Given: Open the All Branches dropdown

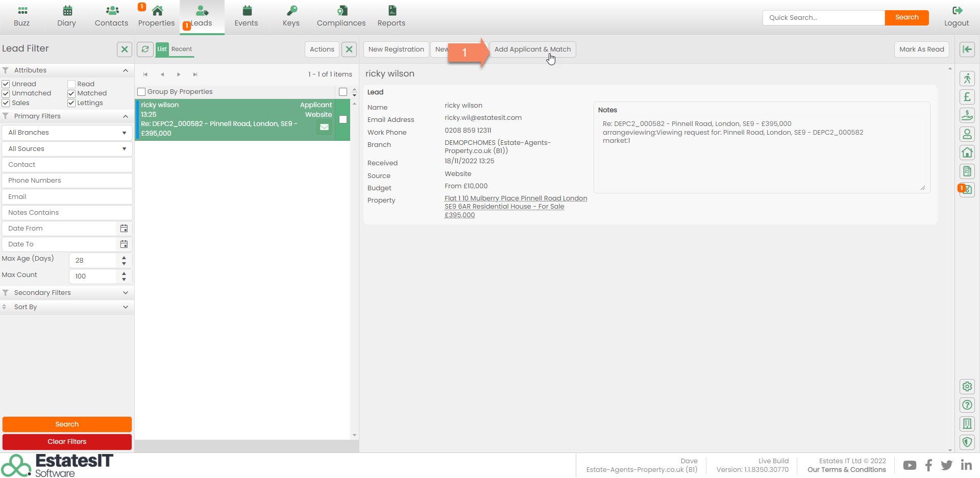Looking at the screenshot, I should point(67,133).
